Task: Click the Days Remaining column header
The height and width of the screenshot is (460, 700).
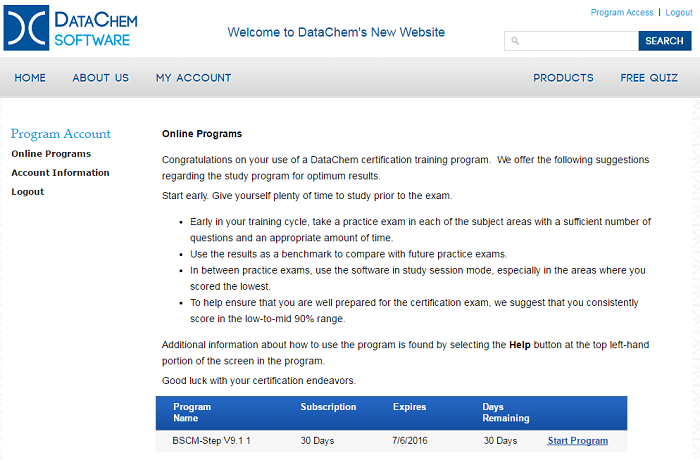Action: click(506, 412)
